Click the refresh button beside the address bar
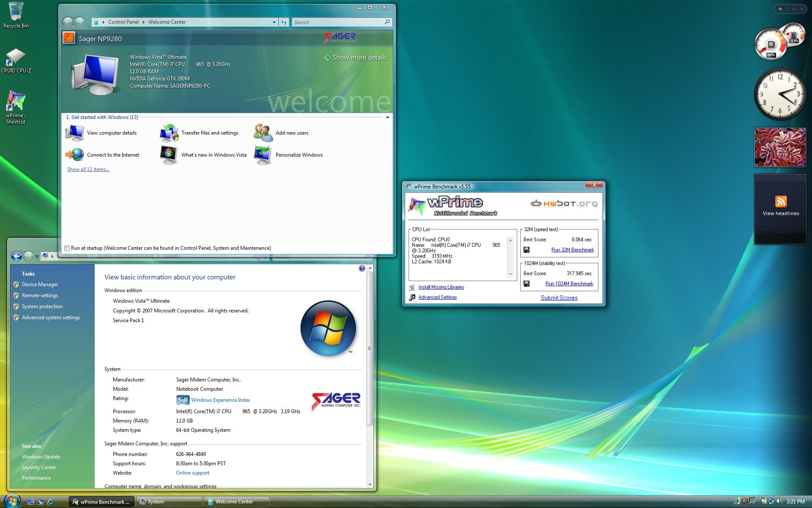812x508 pixels. coord(284,22)
